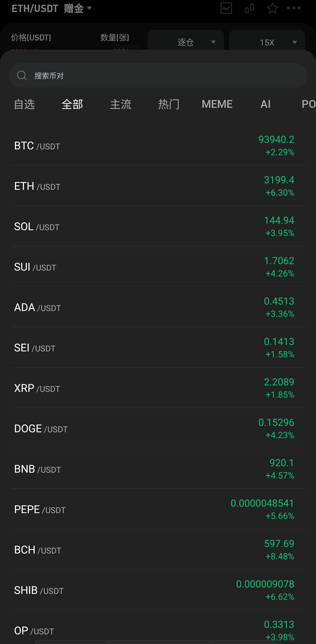Tap the search magnifier icon
This screenshot has height=644, width=316.
click(22, 76)
